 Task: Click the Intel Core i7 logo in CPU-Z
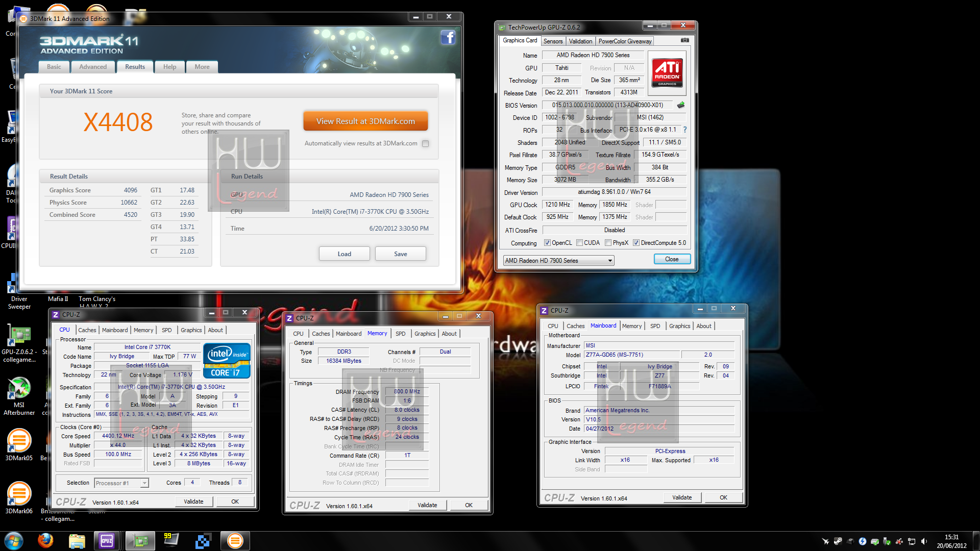tap(227, 361)
